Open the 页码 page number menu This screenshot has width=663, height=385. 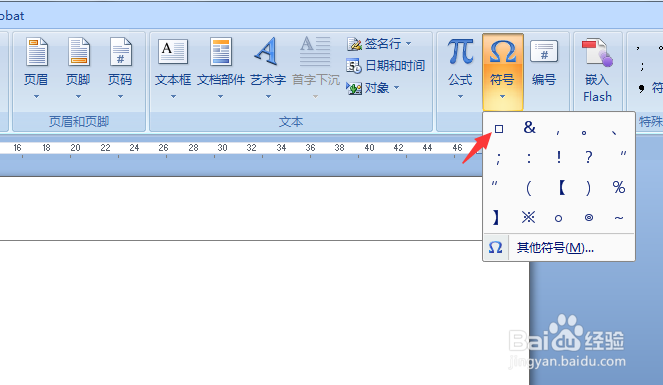pos(120,68)
